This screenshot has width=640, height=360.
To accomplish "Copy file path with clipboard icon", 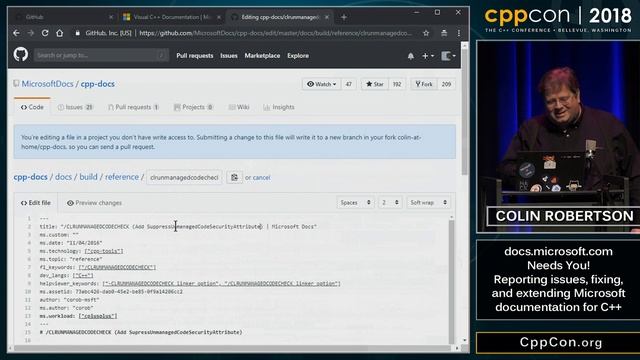I will (x=234, y=178).
